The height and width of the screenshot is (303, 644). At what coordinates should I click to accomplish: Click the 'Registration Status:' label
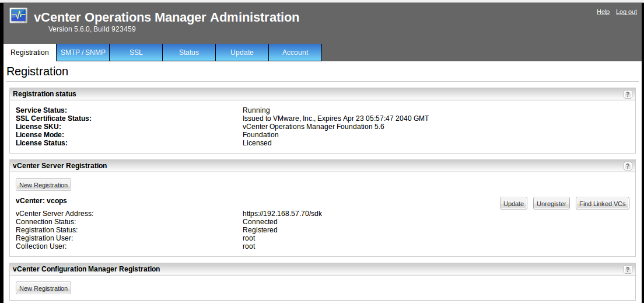pos(47,230)
